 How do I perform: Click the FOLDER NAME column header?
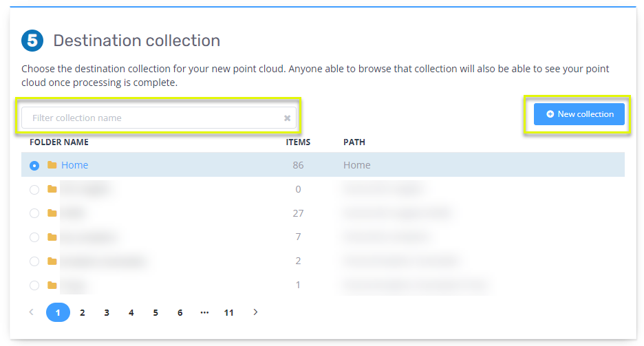(59, 142)
